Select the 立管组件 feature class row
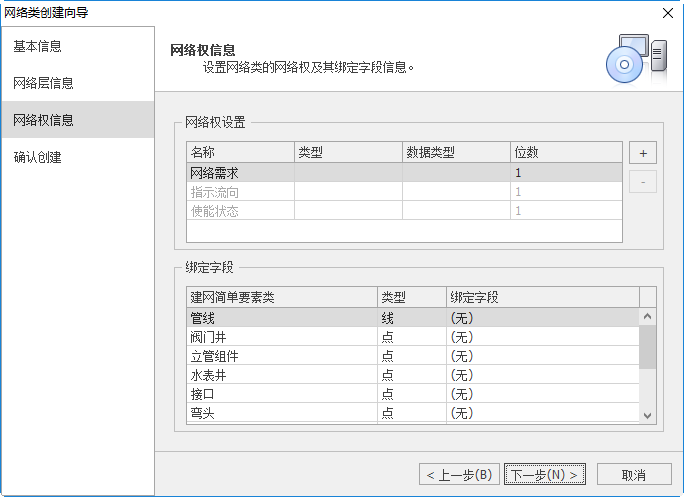The height and width of the screenshot is (497, 684). [x=280, y=356]
